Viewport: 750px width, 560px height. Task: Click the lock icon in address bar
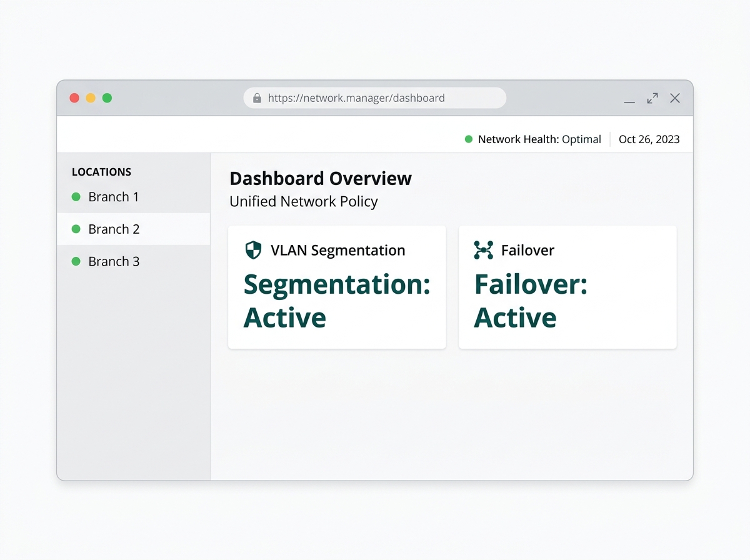click(x=257, y=98)
